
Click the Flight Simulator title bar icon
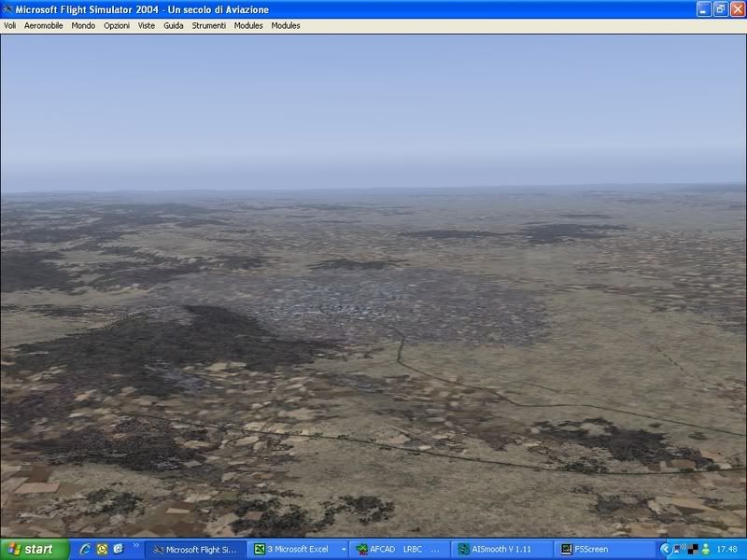pos(7,9)
